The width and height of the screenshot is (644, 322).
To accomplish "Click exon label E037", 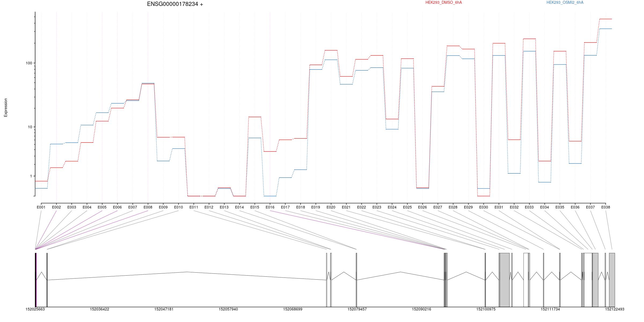I will 590,207.
